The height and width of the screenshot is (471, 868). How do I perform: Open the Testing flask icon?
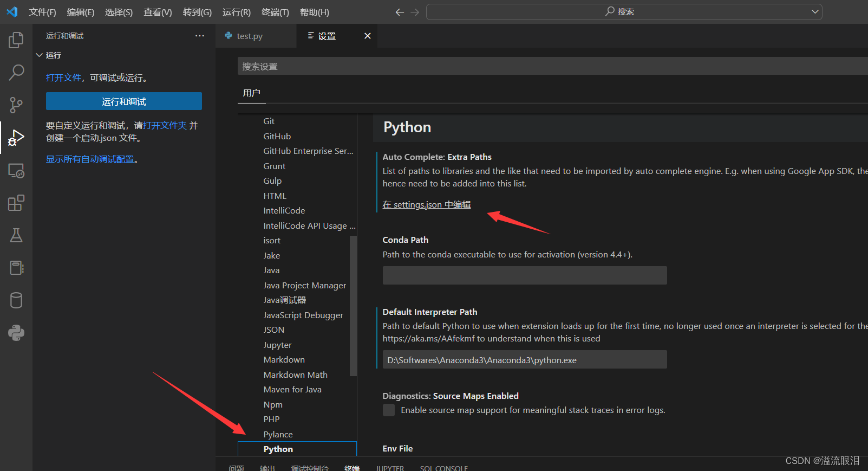16,235
